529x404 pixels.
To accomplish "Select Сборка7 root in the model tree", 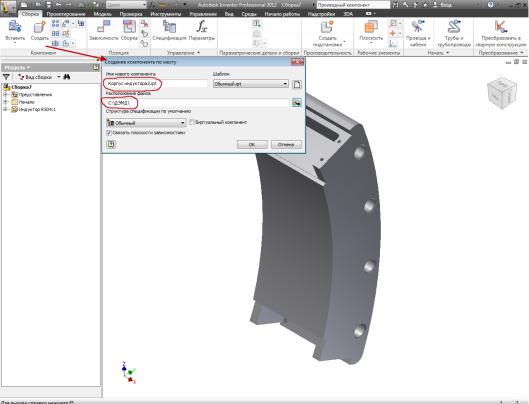I will (x=21, y=87).
